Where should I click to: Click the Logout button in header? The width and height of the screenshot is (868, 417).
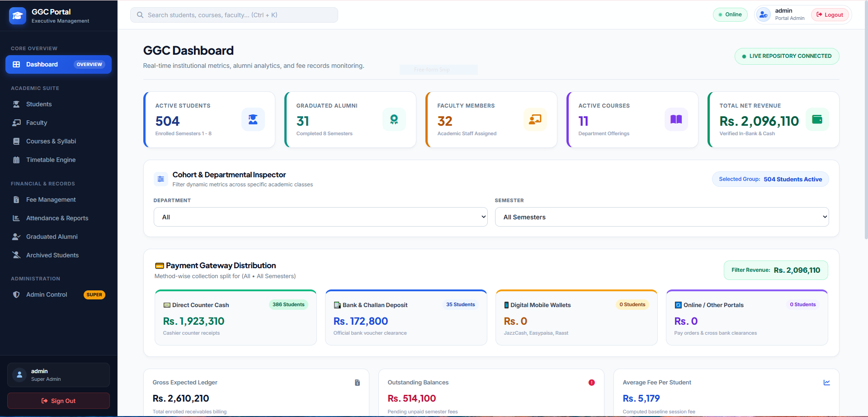click(x=830, y=15)
